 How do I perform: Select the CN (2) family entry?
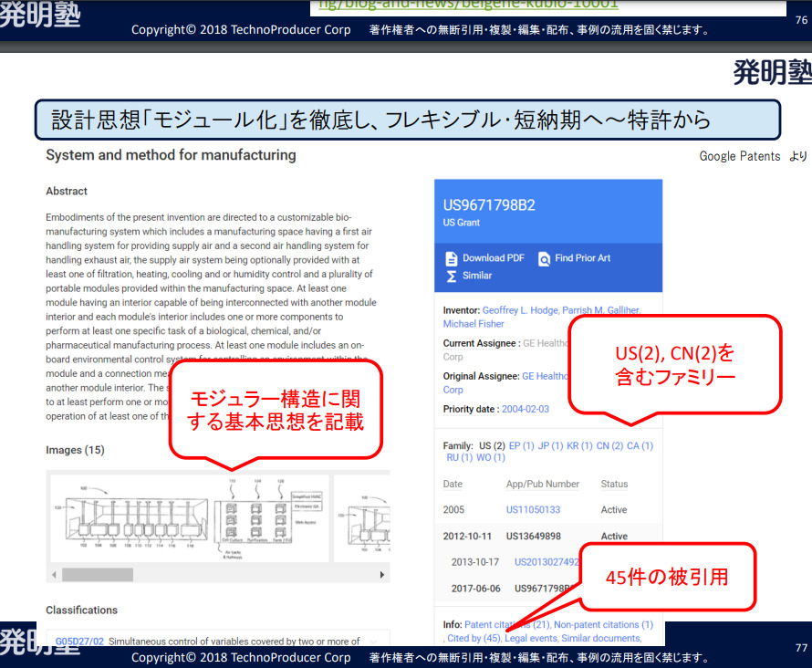coord(609,446)
